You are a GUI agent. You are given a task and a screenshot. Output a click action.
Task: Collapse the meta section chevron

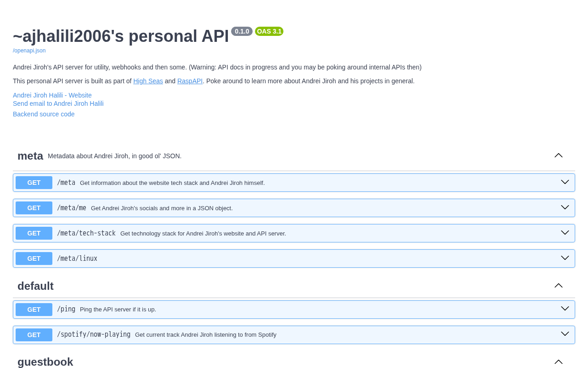point(558,155)
